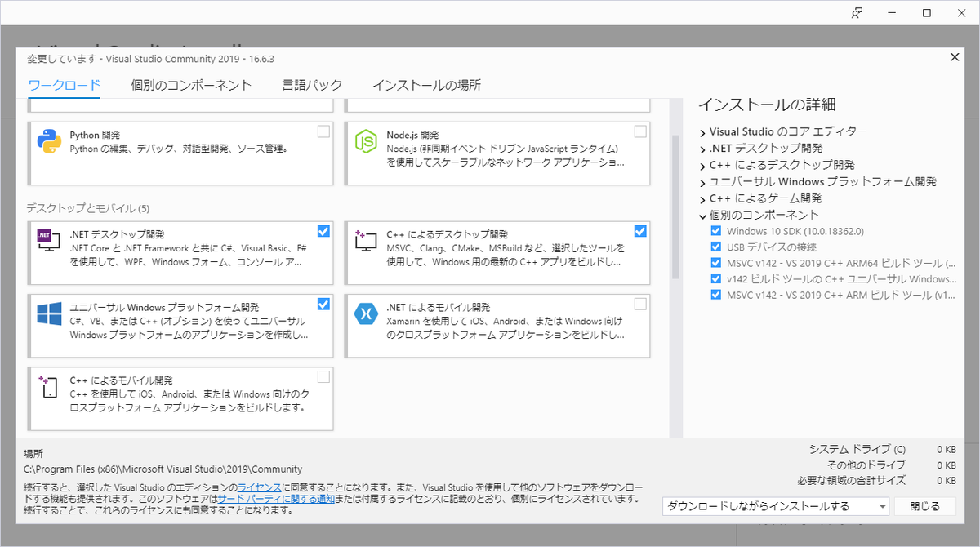This screenshot has height=547, width=980.
Task: Switch to the 個別のコンポーネント tab
Action: click(191, 84)
